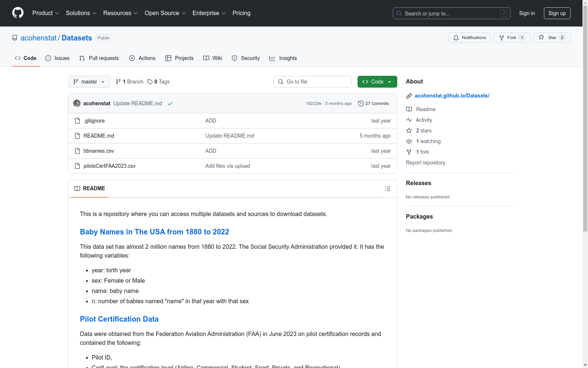Click the GitHub logo icon

pyautogui.click(x=18, y=13)
